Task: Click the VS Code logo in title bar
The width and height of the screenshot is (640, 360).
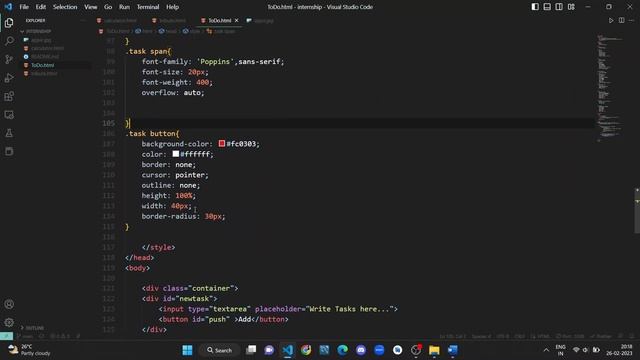Action: pos(8,7)
